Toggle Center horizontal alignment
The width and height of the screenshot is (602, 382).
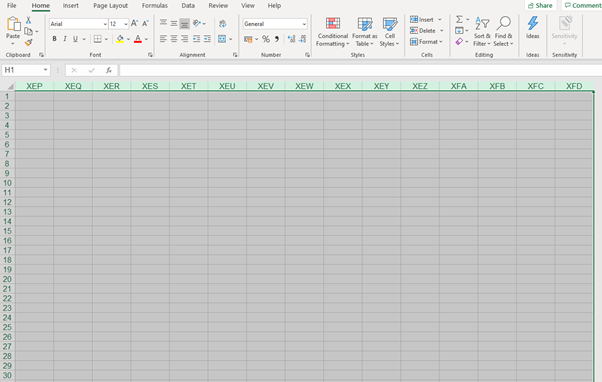[x=174, y=39]
